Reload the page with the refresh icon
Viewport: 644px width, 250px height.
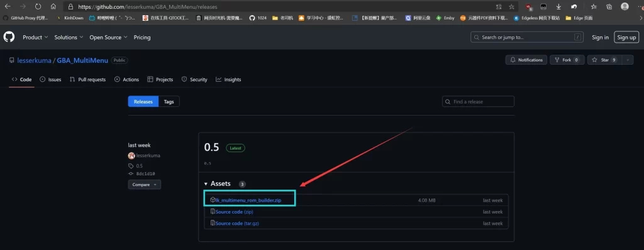pos(38,6)
